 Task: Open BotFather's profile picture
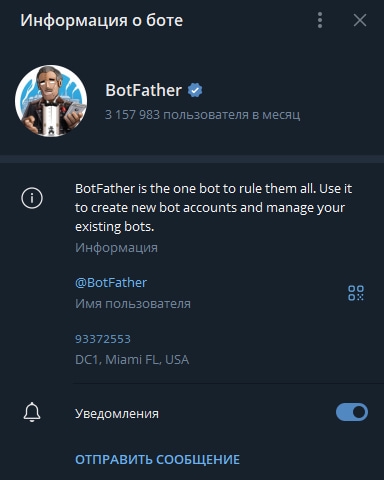(51, 101)
